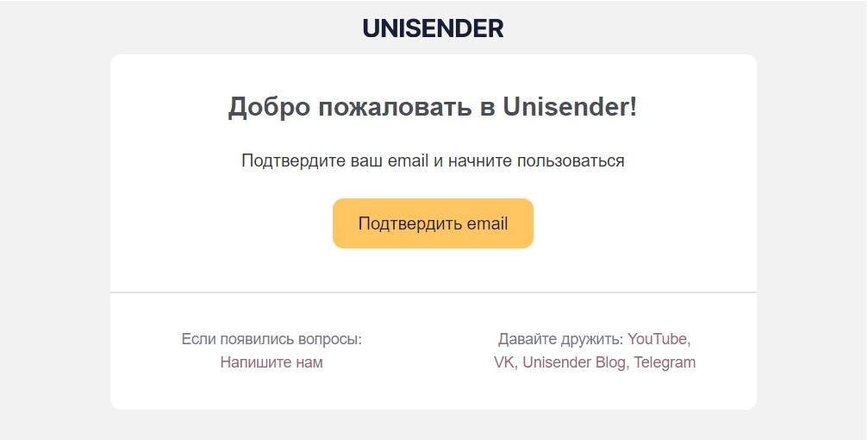Confirm email with the yellow Подтвердить email button
Screen dimensions: 868x440
pos(433,223)
